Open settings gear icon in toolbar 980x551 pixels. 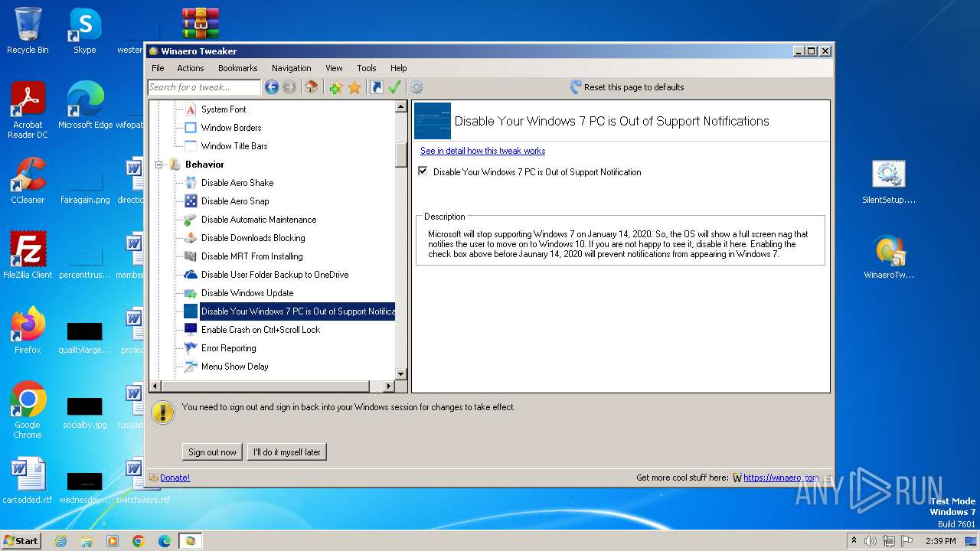tap(416, 87)
